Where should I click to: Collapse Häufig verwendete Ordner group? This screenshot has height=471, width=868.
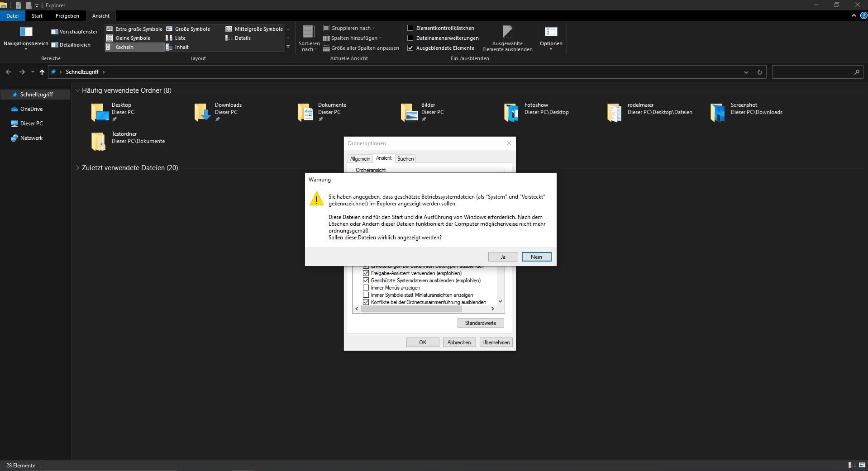[77, 90]
